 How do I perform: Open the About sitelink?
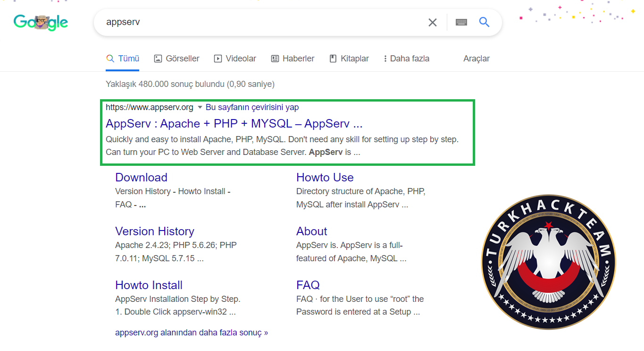[x=311, y=231]
